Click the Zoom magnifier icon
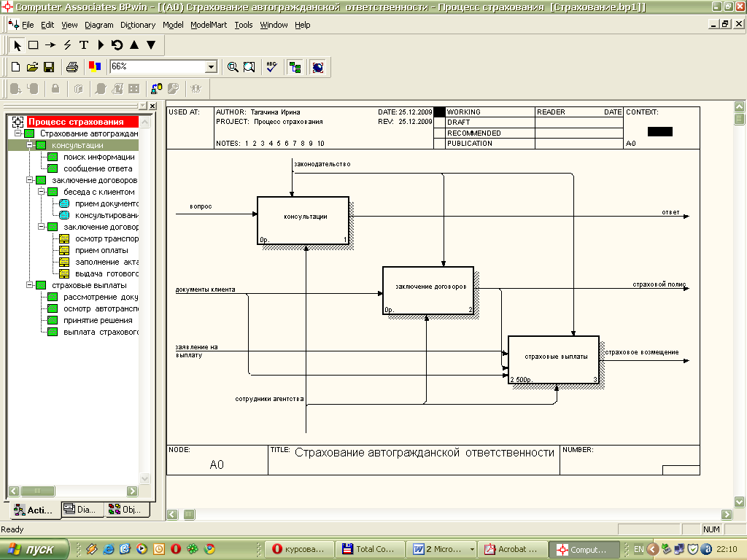The width and height of the screenshot is (747, 560). [233, 67]
